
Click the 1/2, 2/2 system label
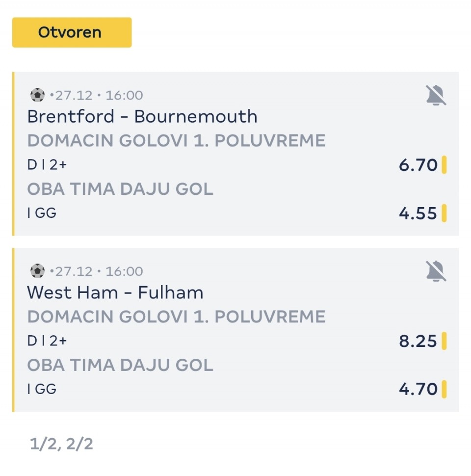point(61,444)
